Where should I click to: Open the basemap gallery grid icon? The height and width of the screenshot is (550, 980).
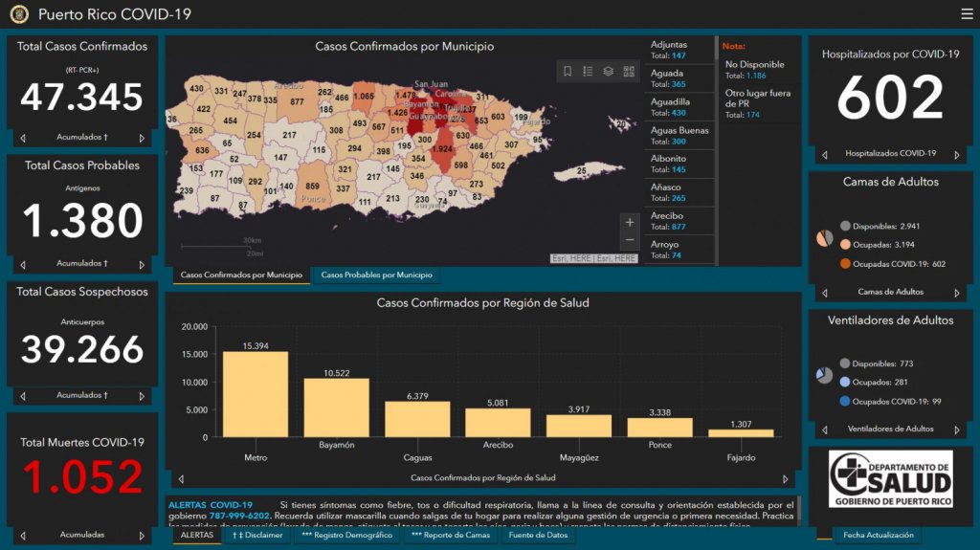pos(629,72)
